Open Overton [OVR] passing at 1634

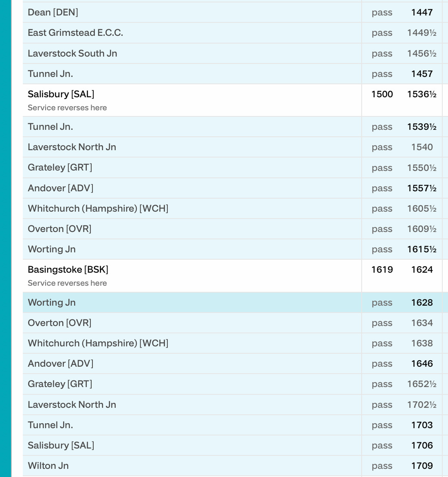59,323
